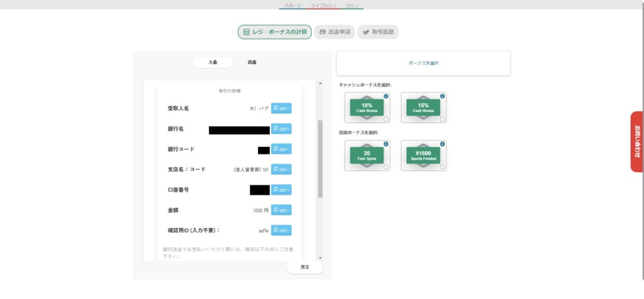Copy the 銀行コード bank code
The image size is (644, 299).
point(281,149)
